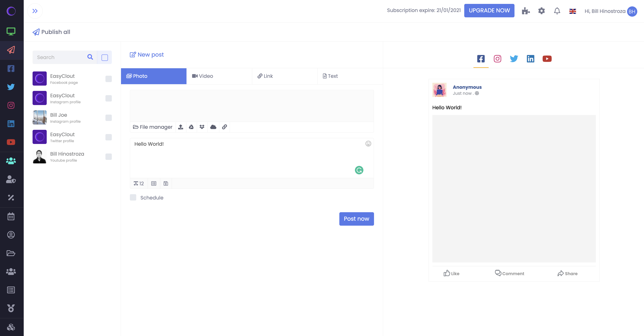Open the emoji picker in caption box
Image resolution: width=644 pixels, height=336 pixels.
pyautogui.click(x=368, y=144)
